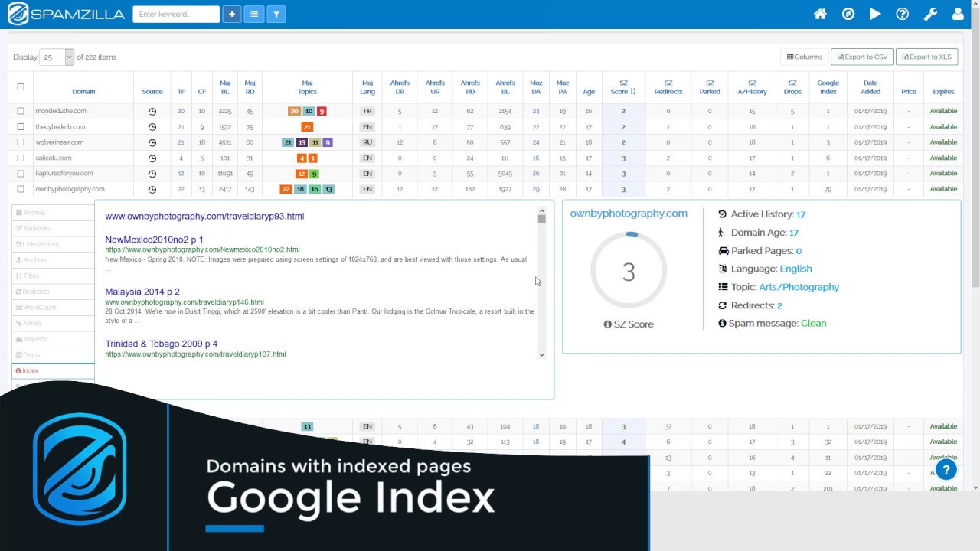Open the Trinidad & Tobago 2009 p 4 link
The height and width of the screenshot is (551, 980).
click(162, 344)
